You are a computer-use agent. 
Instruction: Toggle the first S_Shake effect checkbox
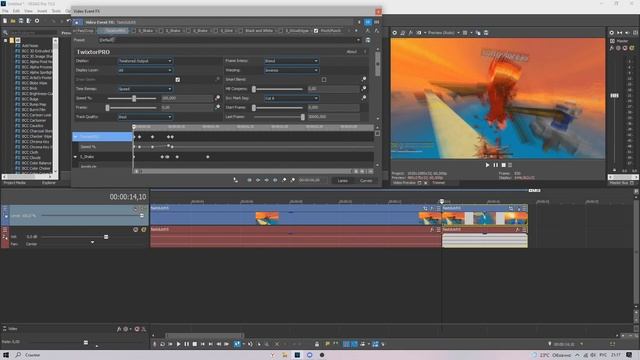[x=133, y=31]
